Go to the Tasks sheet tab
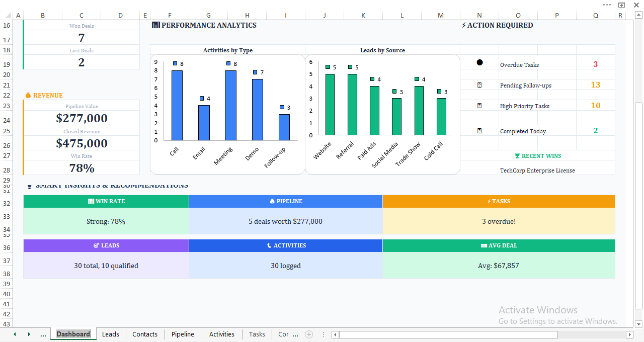The image size is (644, 342). [257, 334]
